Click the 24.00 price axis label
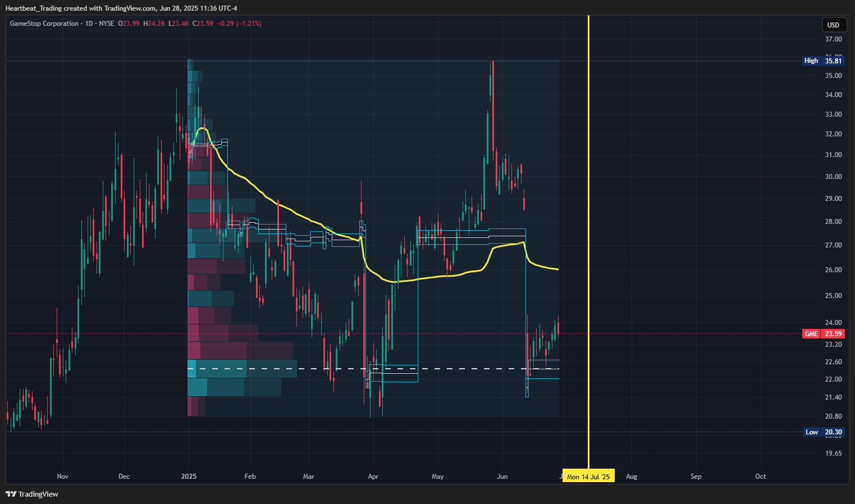 tap(833, 323)
